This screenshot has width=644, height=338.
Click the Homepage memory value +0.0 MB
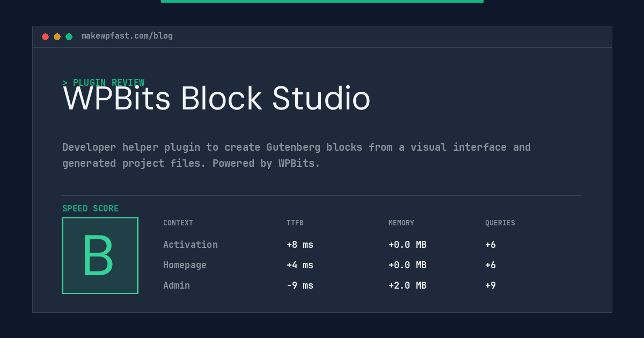pyautogui.click(x=407, y=265)
